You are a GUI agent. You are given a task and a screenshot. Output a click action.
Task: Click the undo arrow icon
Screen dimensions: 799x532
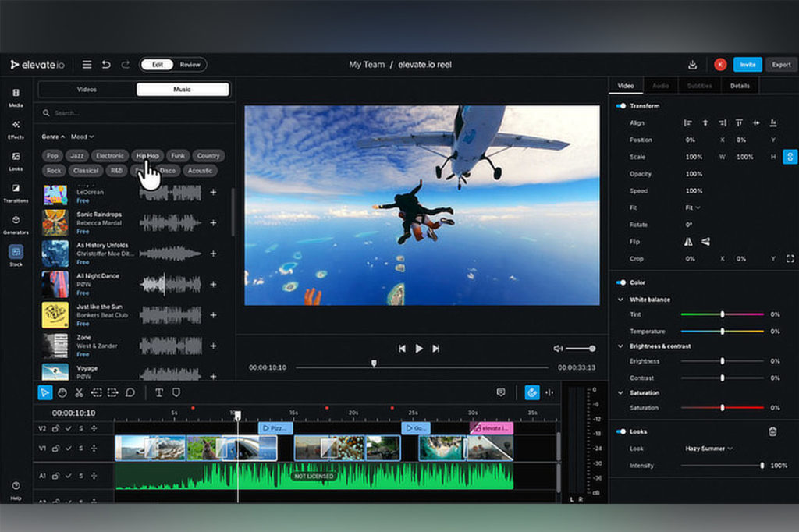[106, 65]
